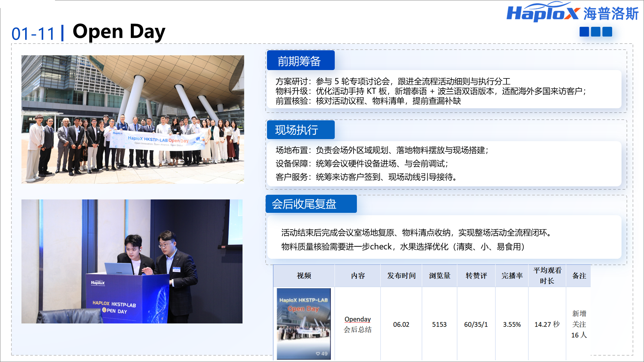Viewport: 644px width, 362px height.
Task: Click the 发布时间 column header
Action: (x=401, y=276)
